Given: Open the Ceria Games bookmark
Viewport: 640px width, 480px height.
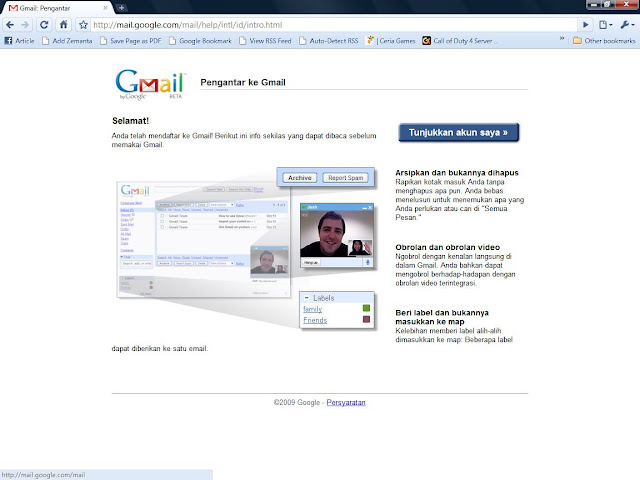Looking at the screenshot, I should tap(391, 41).
